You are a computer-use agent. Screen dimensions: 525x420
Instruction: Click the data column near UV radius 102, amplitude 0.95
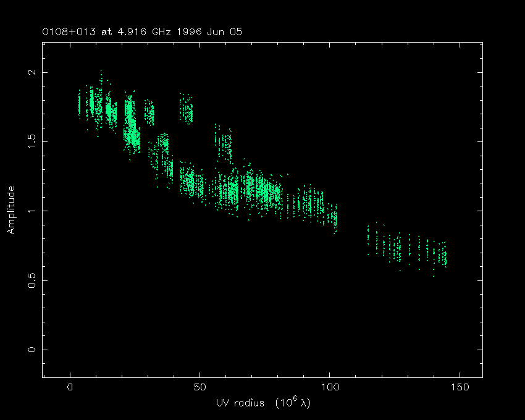click(x=335, y=219)
